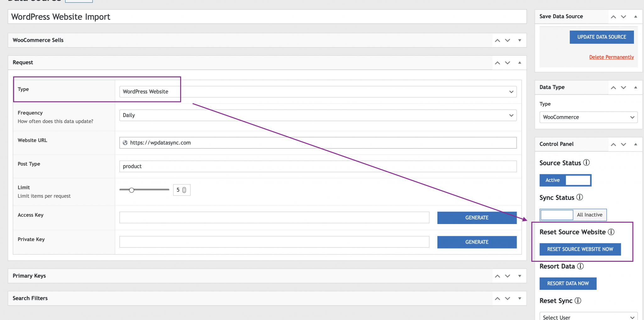Move Save Data Source panel down with chevron
The width and height of the screenshot is (644, 320).
coord(623,16)
